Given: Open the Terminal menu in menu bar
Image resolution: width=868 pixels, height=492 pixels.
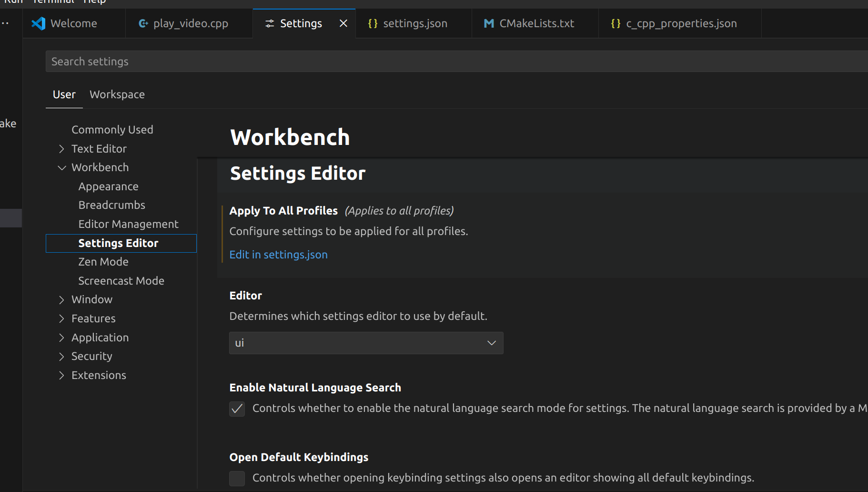Looking at the screenshot, I should pyautogui.click(x=53, y=2).
